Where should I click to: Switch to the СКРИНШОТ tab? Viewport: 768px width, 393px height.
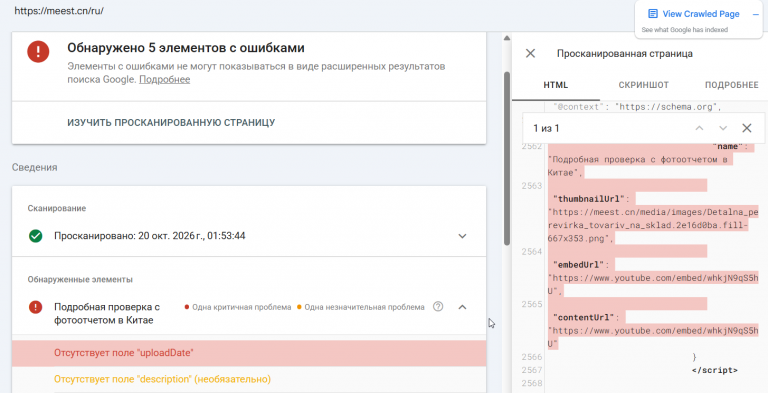coord(644,85)
